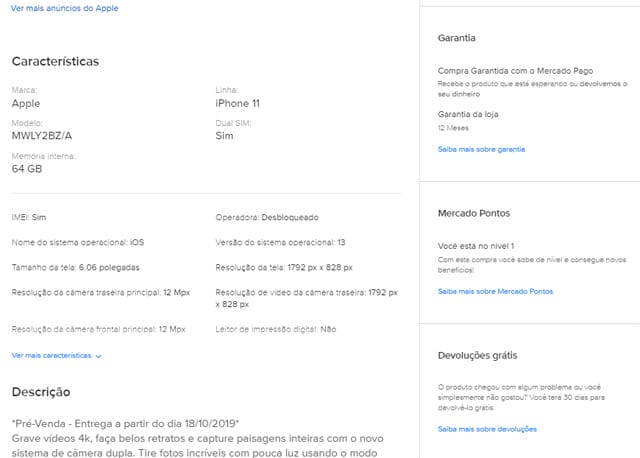
Task: Click the 'Garantia' section title
Action: 456,38
